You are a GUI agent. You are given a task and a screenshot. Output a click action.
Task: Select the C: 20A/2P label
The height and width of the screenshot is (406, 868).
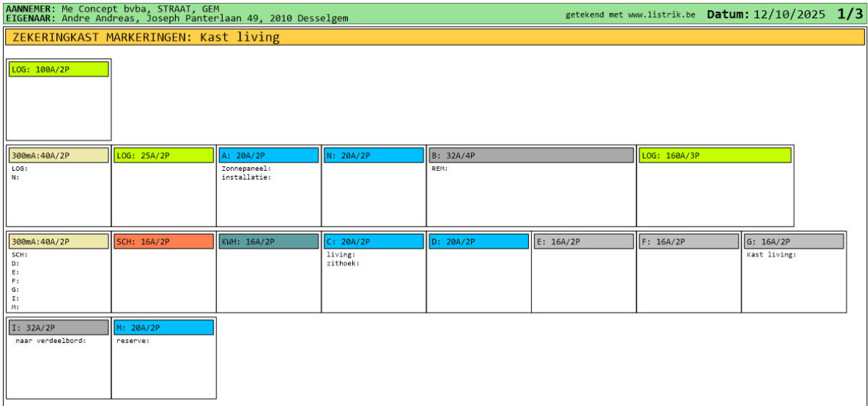(373, 242)
